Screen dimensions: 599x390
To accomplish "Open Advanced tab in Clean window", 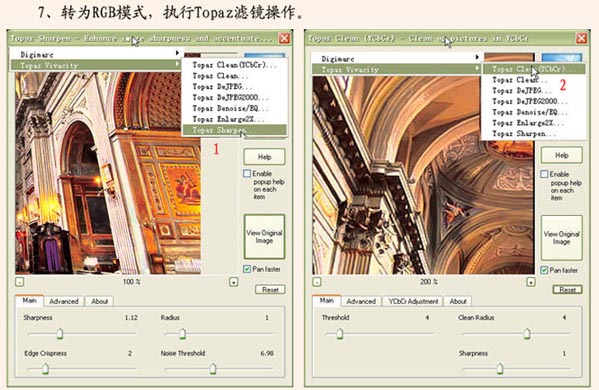I will pyautogui.click(x=361, y=301).
